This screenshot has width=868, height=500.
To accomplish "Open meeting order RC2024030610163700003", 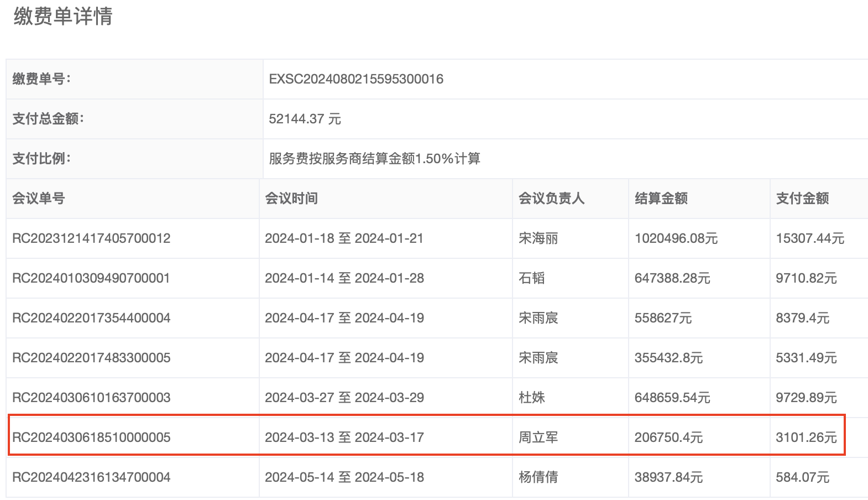I will click(91, 398).
